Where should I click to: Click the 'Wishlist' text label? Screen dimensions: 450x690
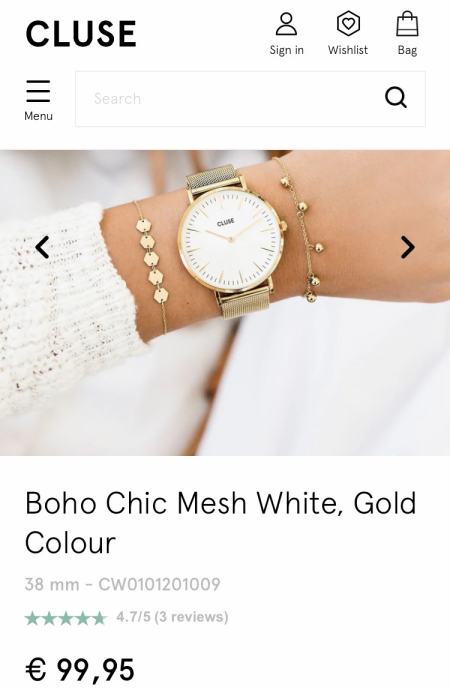348,50
